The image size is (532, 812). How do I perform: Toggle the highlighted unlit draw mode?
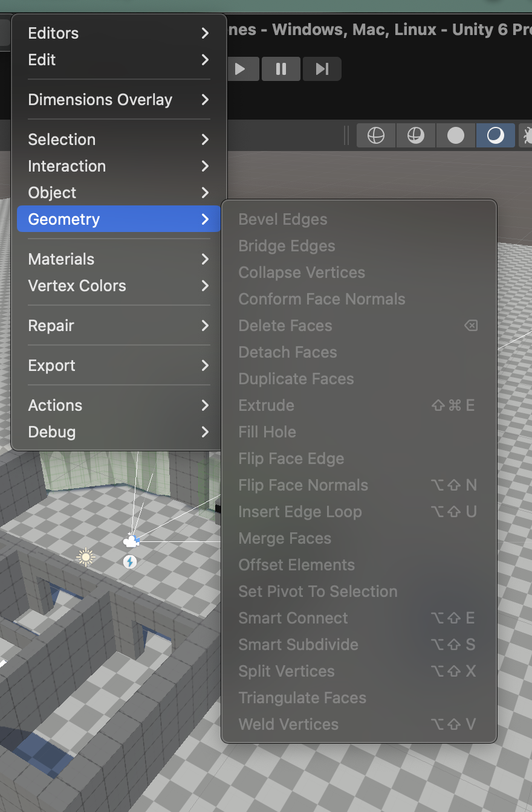495,136
